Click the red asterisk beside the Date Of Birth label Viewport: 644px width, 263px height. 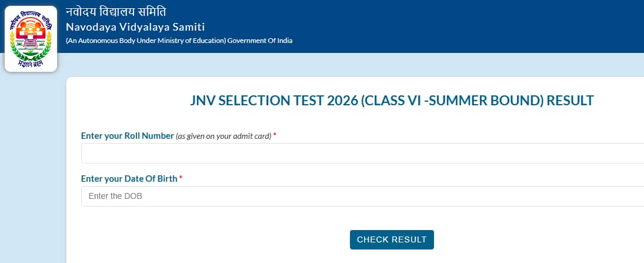pyautogui.click(x=181, y=178)
